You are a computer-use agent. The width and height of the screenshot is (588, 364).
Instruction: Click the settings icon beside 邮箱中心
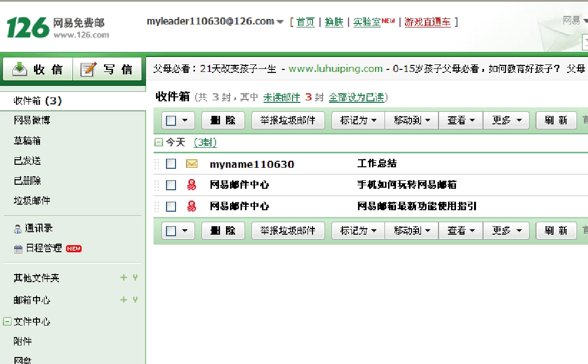[135, 300]
